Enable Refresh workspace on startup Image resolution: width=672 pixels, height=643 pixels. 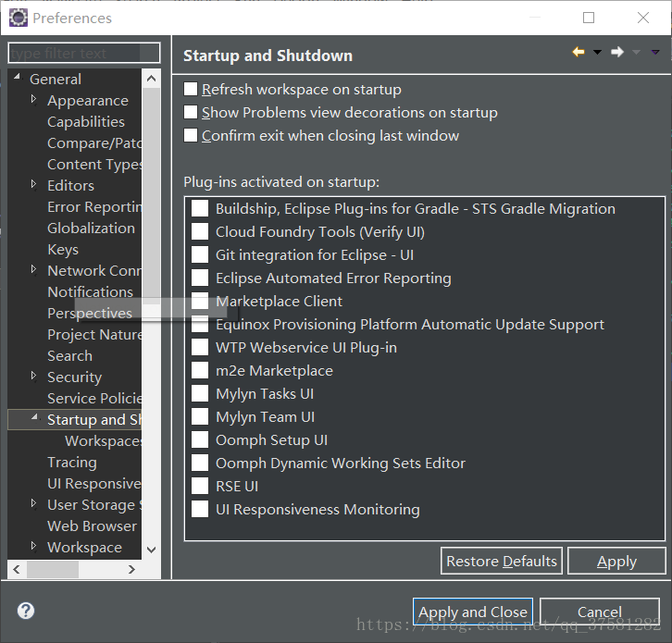point(191,89)
